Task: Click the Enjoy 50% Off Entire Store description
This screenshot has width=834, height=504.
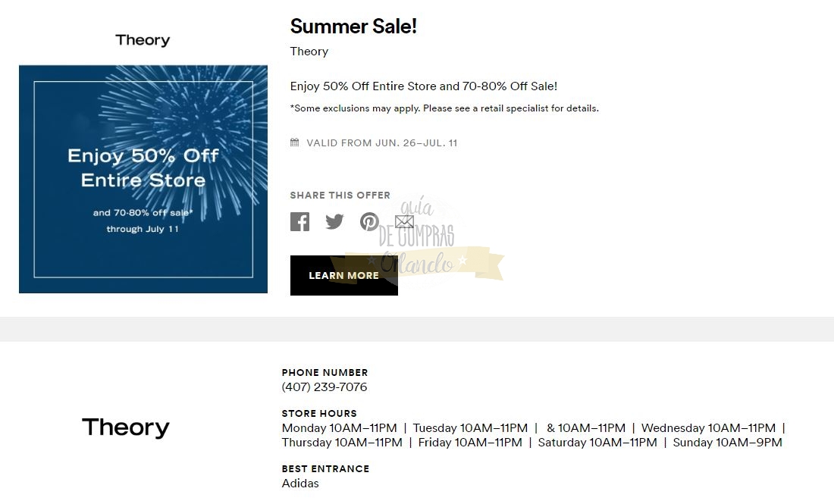Action: [424, 86]
